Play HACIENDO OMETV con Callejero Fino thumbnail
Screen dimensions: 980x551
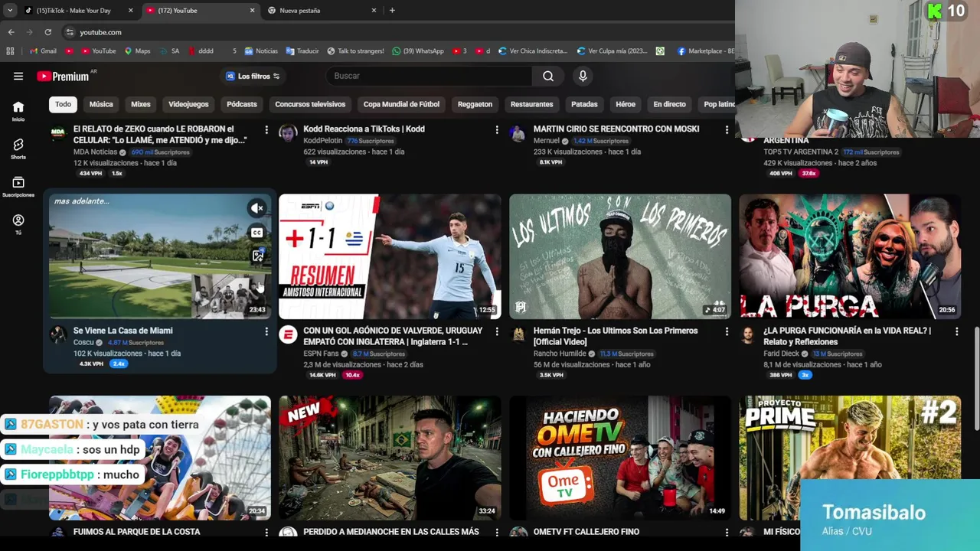pos(620,458)
